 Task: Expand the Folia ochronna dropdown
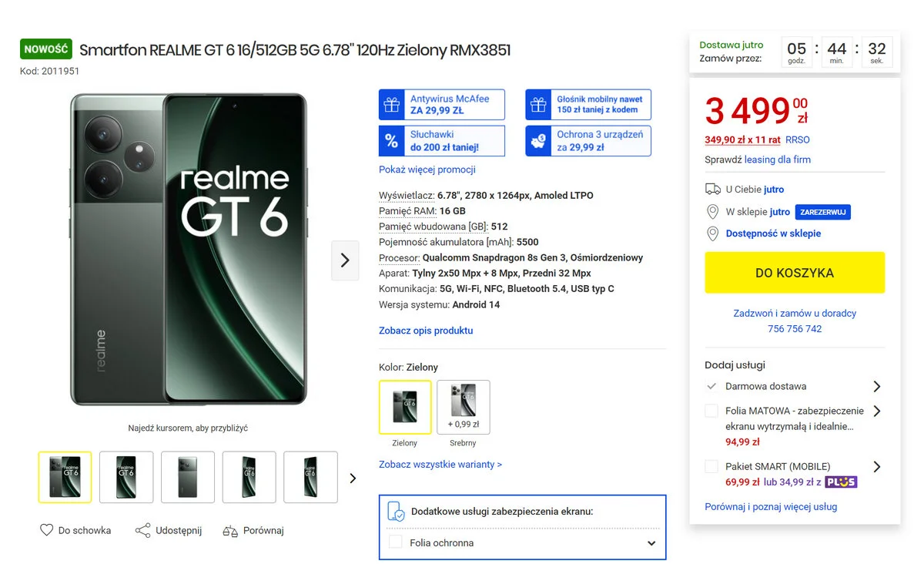(x=652, y=543)
